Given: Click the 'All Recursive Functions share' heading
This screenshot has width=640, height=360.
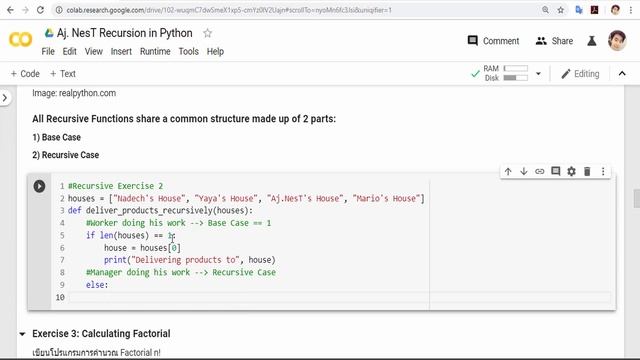Looking at the screenshot, I should (184, 119).
